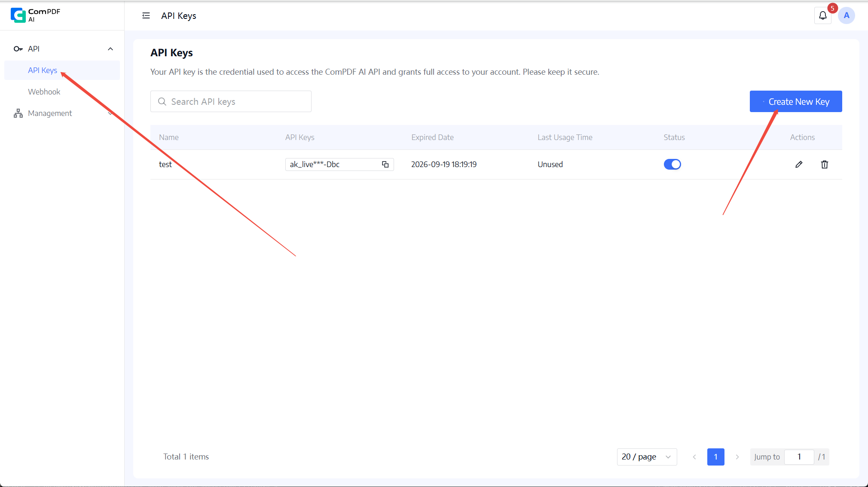Click the ComPDF AI logo
Screen dimensions: 868x487
coord(35,15)
